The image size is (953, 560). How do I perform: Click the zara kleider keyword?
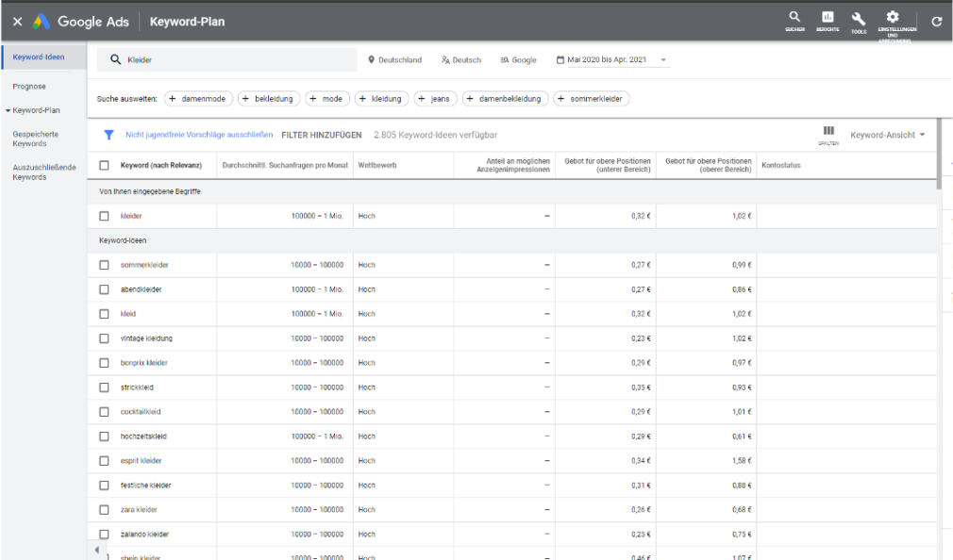tap(139, 510)
